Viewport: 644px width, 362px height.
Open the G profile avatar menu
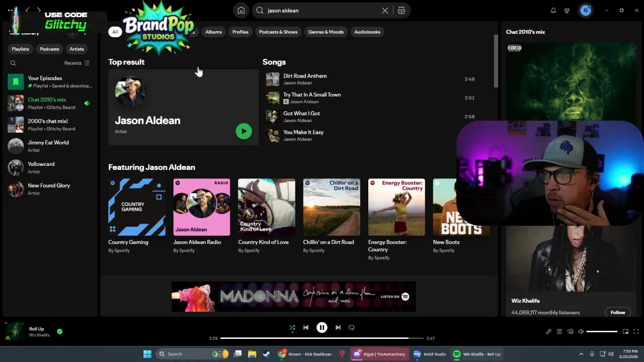[x=585, y=11]
